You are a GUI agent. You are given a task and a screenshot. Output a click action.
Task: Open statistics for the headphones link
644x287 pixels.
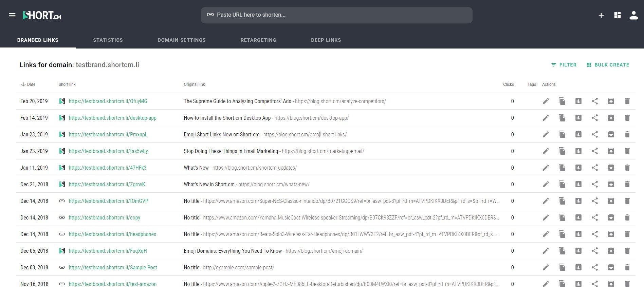(578, 234)
